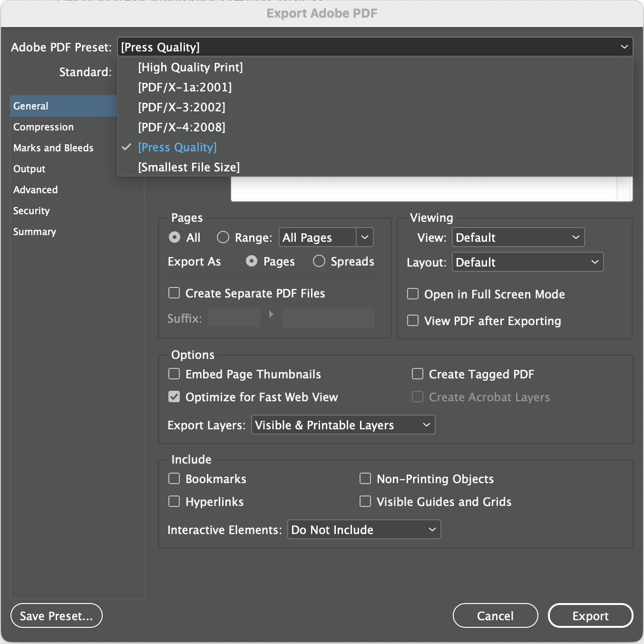Image resolution: width=644 pixels, height=644 pixels.
Task: Tick the Bookmarks include checkbox
Action: coord(174,478)
